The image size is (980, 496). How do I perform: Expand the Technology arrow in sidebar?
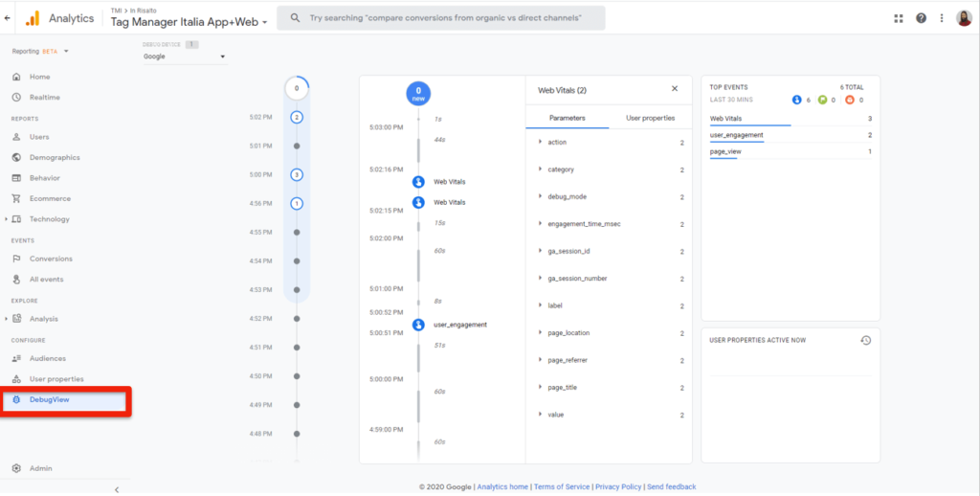tap(7, 219)
